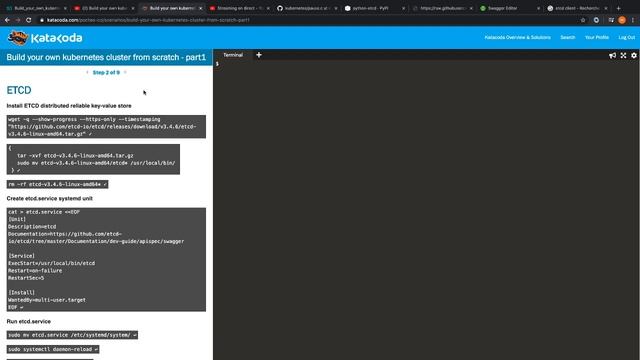Run the cat > etcd.service heredoc block
Viewport: 640px width, 360px height.
click(x=106, y=260)
